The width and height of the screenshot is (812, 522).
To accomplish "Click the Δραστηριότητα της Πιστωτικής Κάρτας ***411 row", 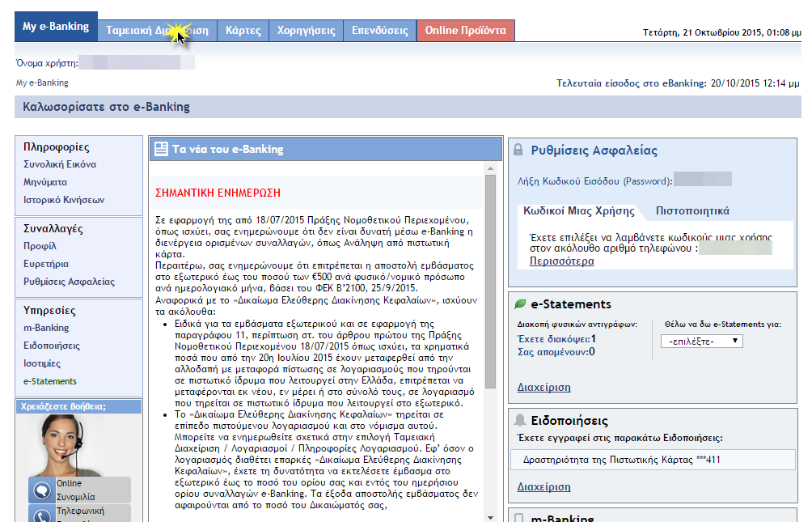I will coord(653,460).
